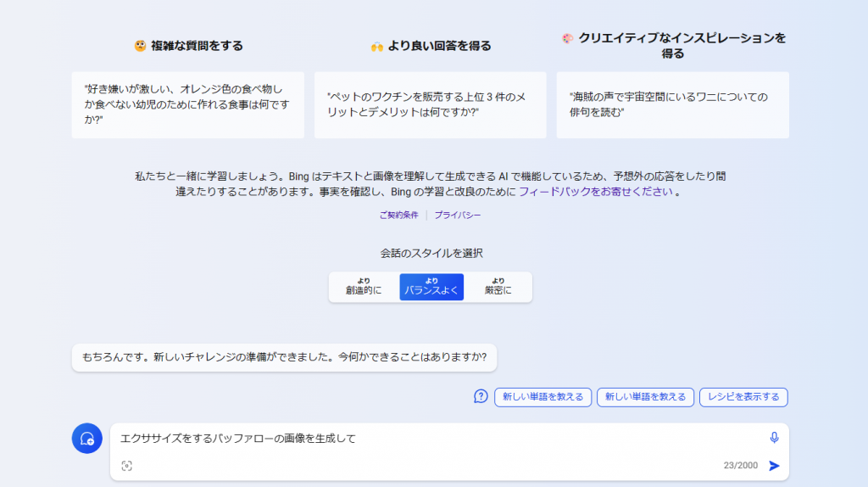Click the 会話のスタイルを選択 label
Viewport: 868px width, 487px height.
(x=431, y=253)
